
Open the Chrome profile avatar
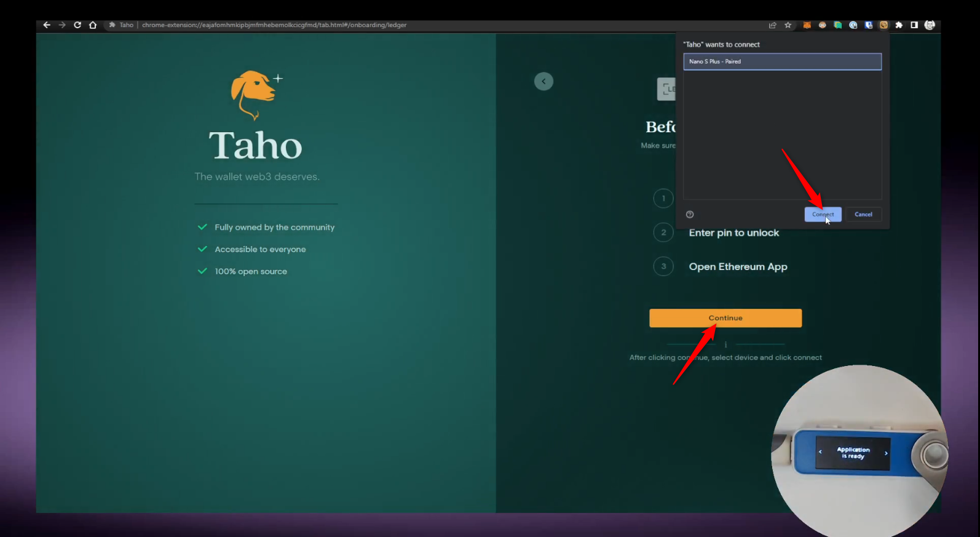pyautogui.click(x=930, y=25)
